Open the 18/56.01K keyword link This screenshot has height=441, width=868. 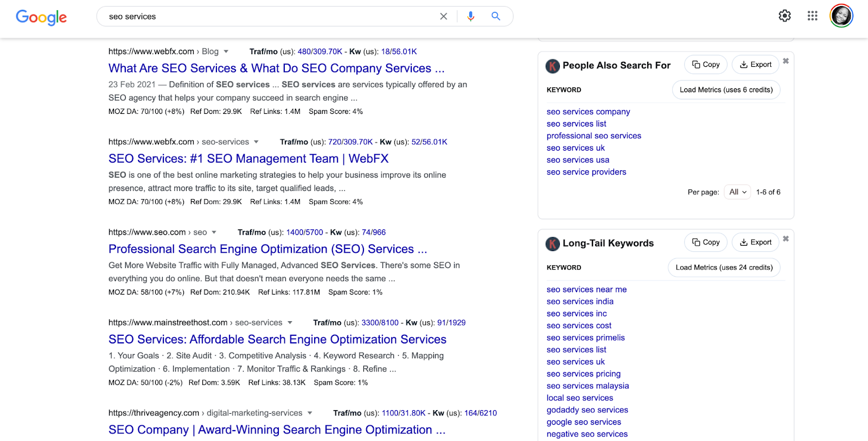click(x=399, y=52)
